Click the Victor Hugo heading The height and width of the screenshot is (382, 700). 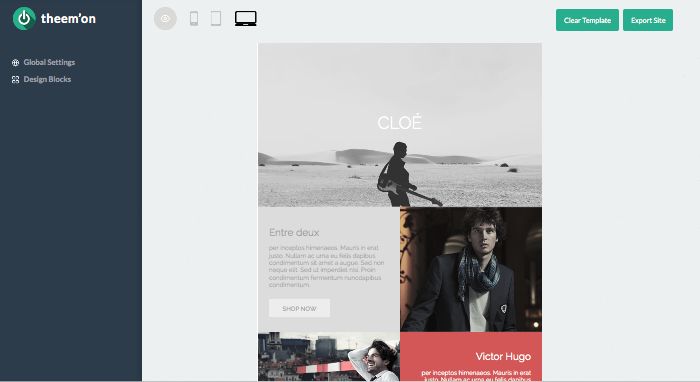point(503,357)
